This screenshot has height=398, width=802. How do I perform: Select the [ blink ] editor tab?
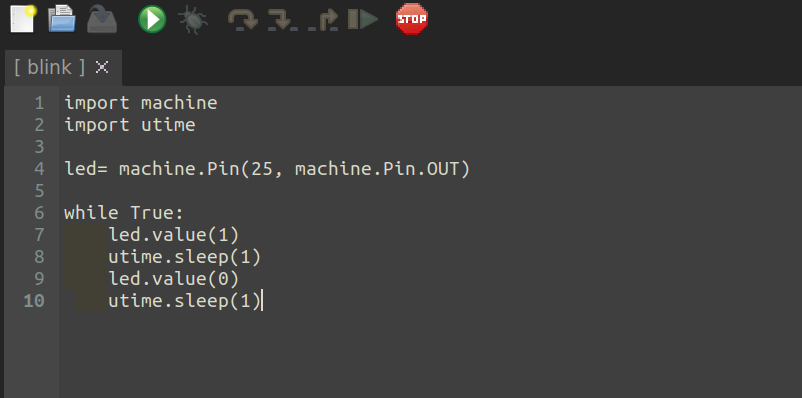(50, 67)
